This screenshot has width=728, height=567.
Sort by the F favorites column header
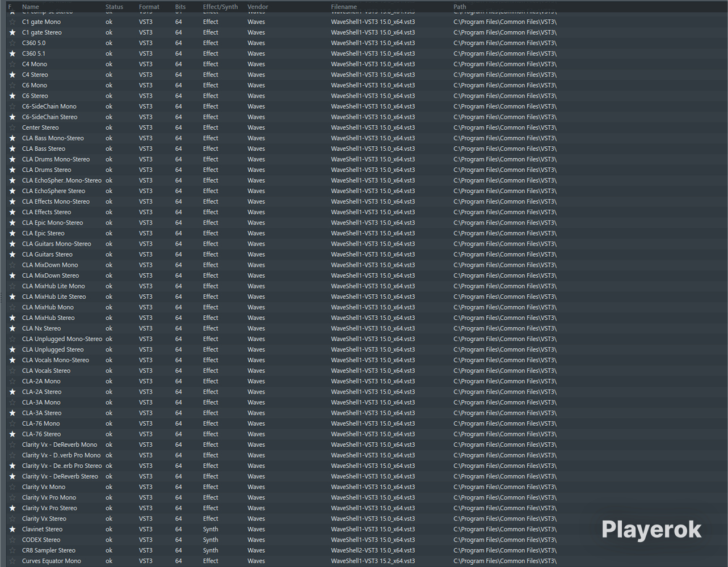click(x=10, y=7)
